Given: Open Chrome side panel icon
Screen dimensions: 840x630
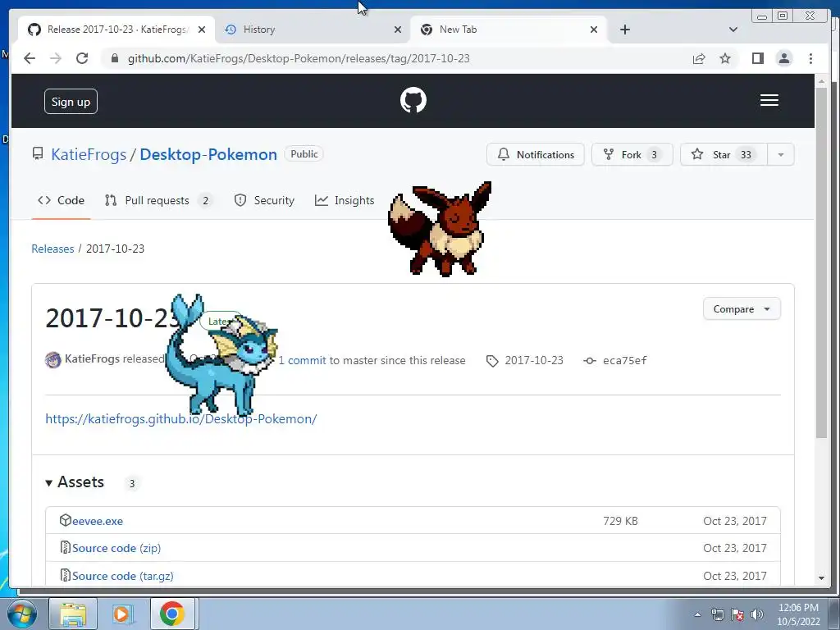Looking at the screenshot, I should [x=757, y=58].
